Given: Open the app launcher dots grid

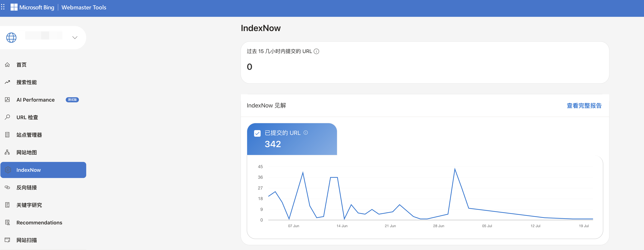Looking at the screenshot, I should [x=3, y=7].
